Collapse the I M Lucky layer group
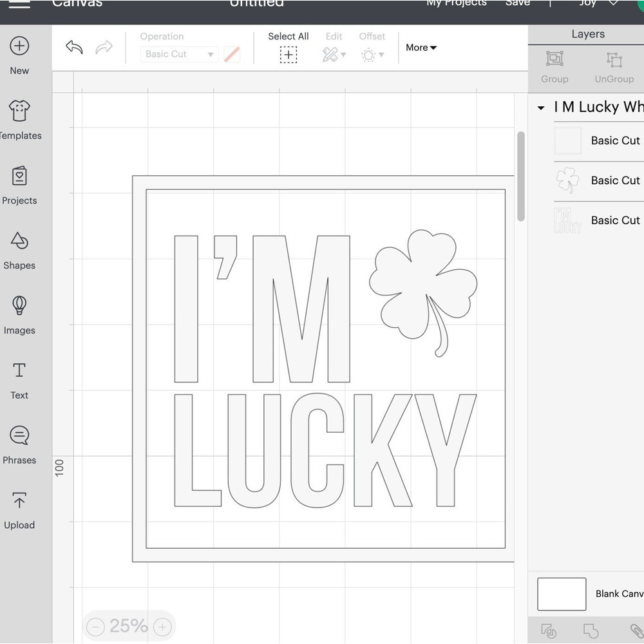Image resolution: width=644 pixels, height=644 pixels. 541,108
